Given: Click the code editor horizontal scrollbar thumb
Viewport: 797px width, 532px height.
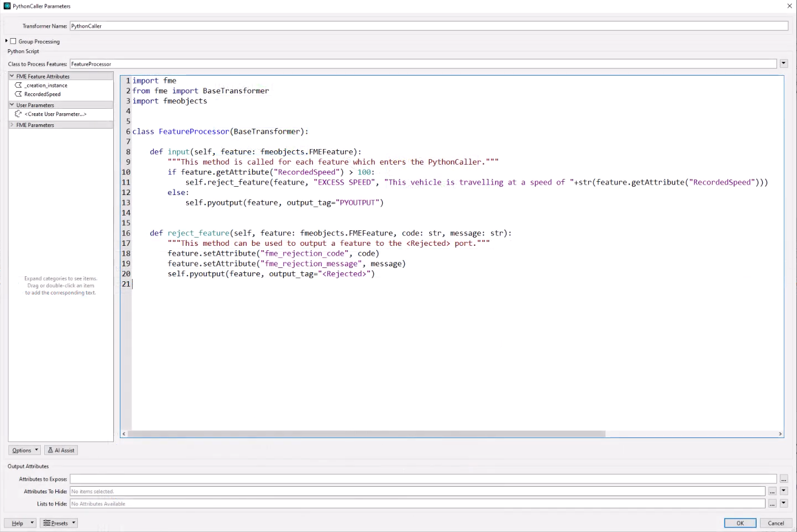Looking at the screenshot, I should pyautogui.click(x=367, y=434).
